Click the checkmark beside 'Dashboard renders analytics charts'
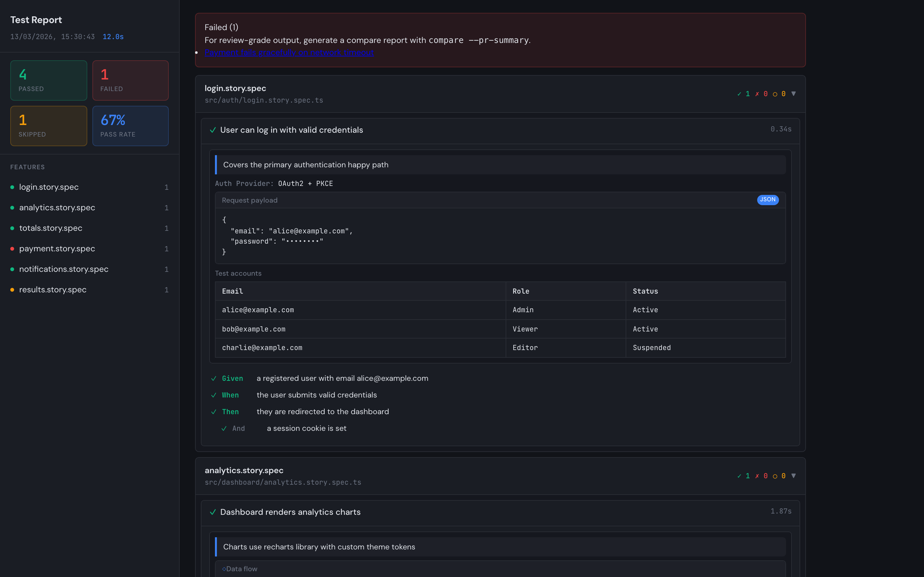The image size is (924, 577). coord(213,513)
